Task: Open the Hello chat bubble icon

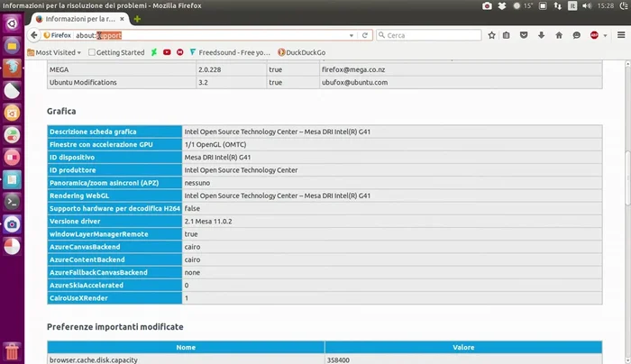Action: coord(577,35)
